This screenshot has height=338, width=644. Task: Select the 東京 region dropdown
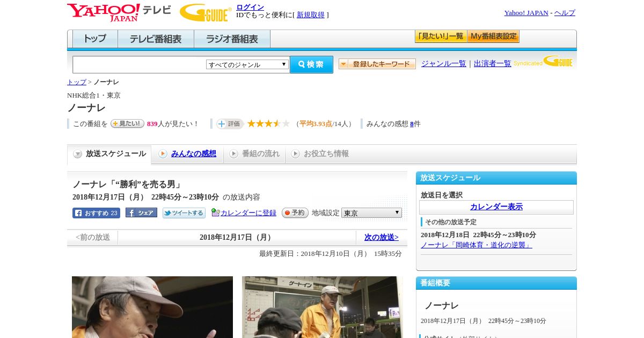point(371,213)
